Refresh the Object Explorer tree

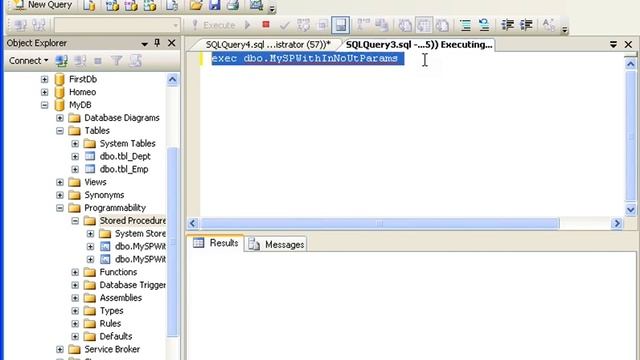coord(136,61)
